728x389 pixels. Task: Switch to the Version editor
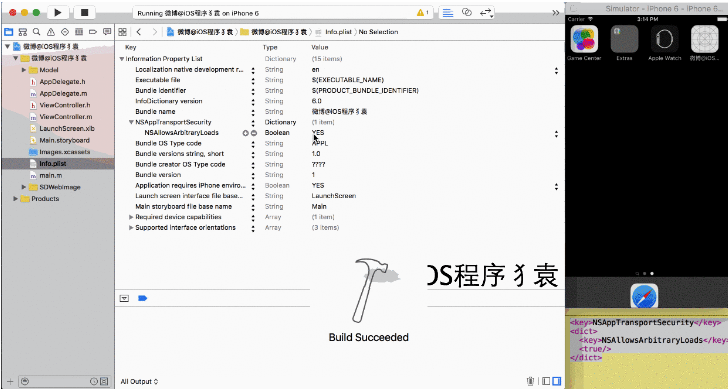click(486, 13)
